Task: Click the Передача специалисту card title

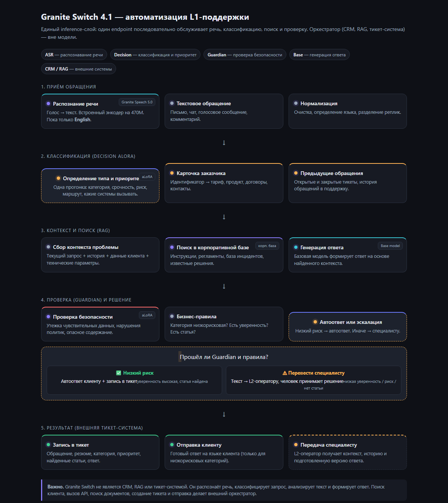Action: pyautogui.click(x=329, y=445)
